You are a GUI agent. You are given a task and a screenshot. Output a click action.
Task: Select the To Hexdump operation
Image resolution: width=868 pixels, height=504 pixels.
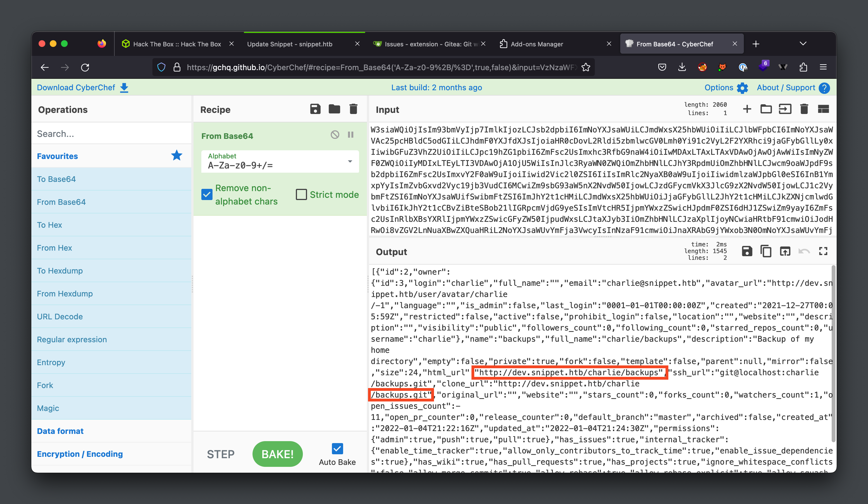click(x=111, y=270)
